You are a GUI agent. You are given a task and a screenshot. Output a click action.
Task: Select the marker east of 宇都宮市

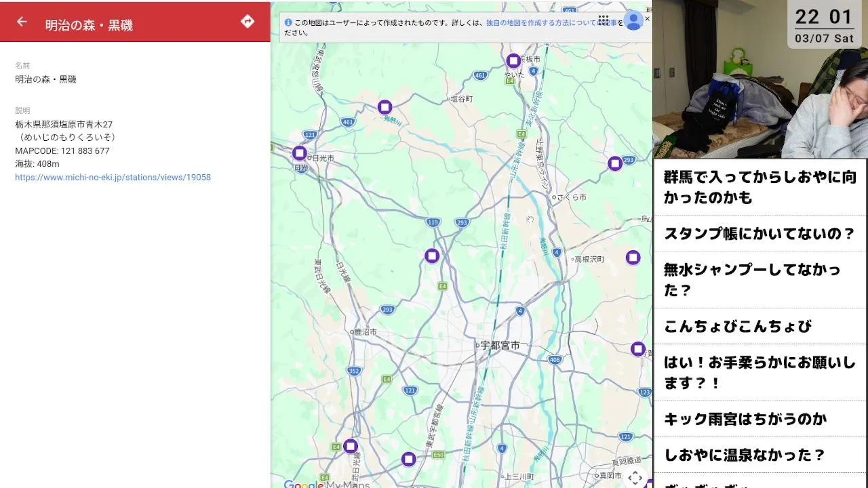coord(637,348)
